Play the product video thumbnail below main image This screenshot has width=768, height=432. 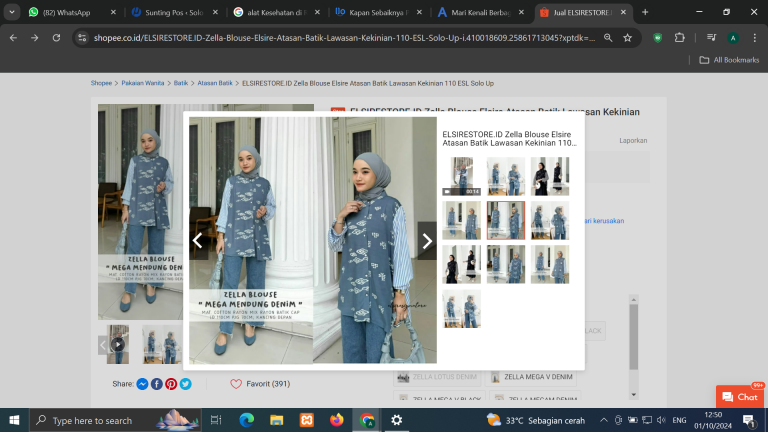pyautogui.click(x=118, y=344)
